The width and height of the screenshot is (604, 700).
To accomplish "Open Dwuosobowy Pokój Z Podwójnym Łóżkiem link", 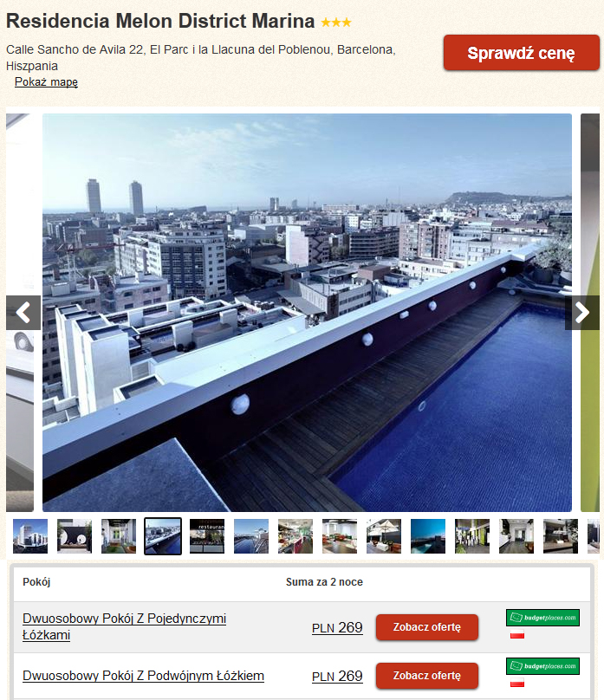I will point(143,676).
